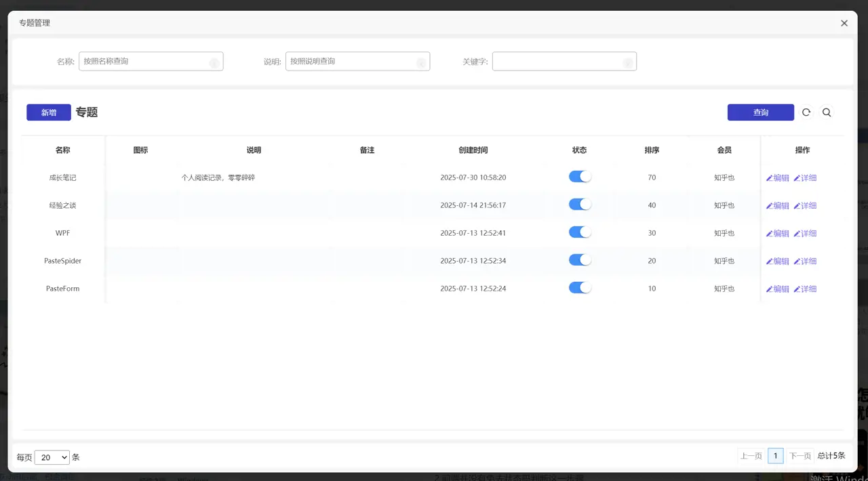868x481 pixels.
Task: Click sort value 70
Action: [652, 177]
